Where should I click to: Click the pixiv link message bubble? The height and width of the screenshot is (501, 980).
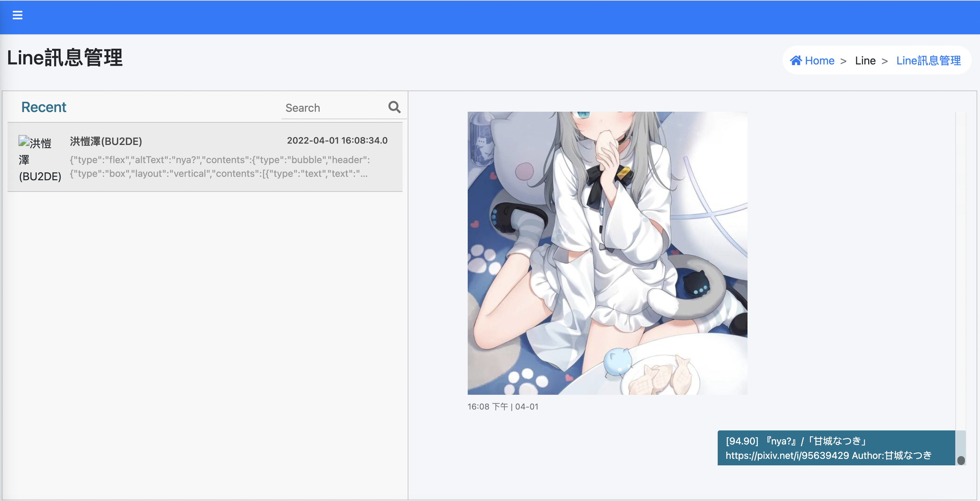[836, 448]
